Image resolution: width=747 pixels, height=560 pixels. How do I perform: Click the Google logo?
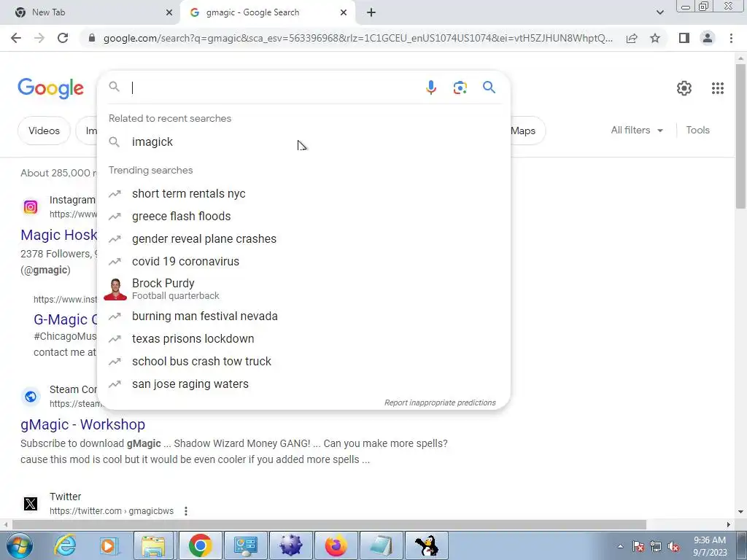point(50,88)
